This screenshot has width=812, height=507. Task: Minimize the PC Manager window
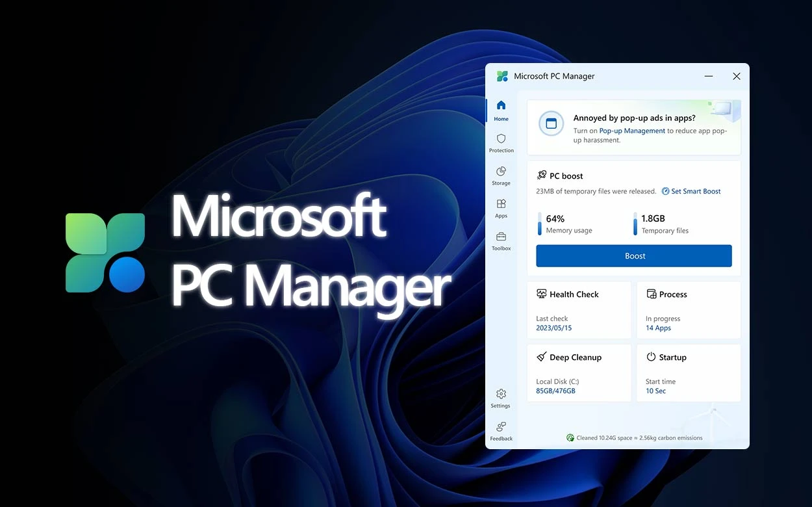[708, 76]
